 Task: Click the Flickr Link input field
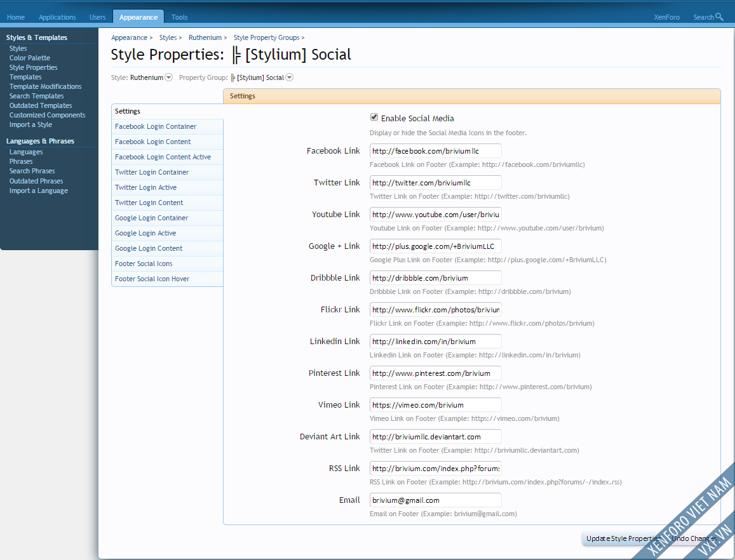(435, 310)
